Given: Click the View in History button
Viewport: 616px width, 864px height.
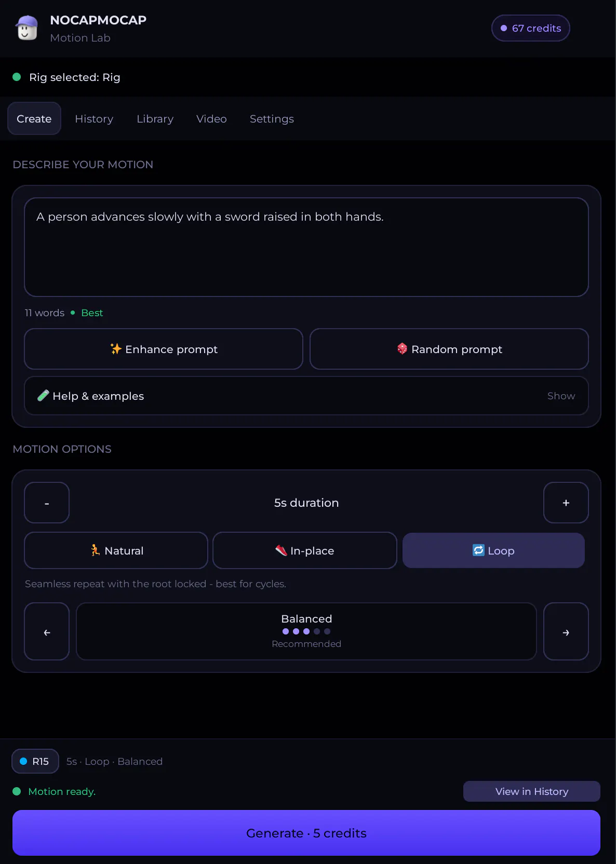Looking at the screenshot, I should pyautogui.click(x=532, y=791).
